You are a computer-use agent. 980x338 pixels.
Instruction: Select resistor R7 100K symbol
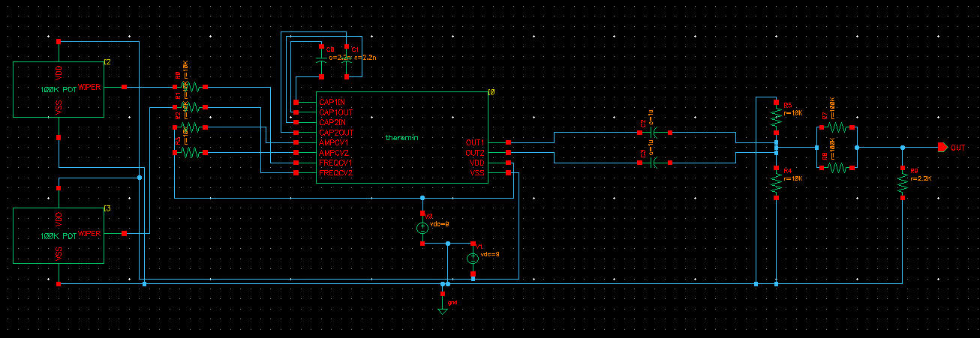click(x=837, y=127)
